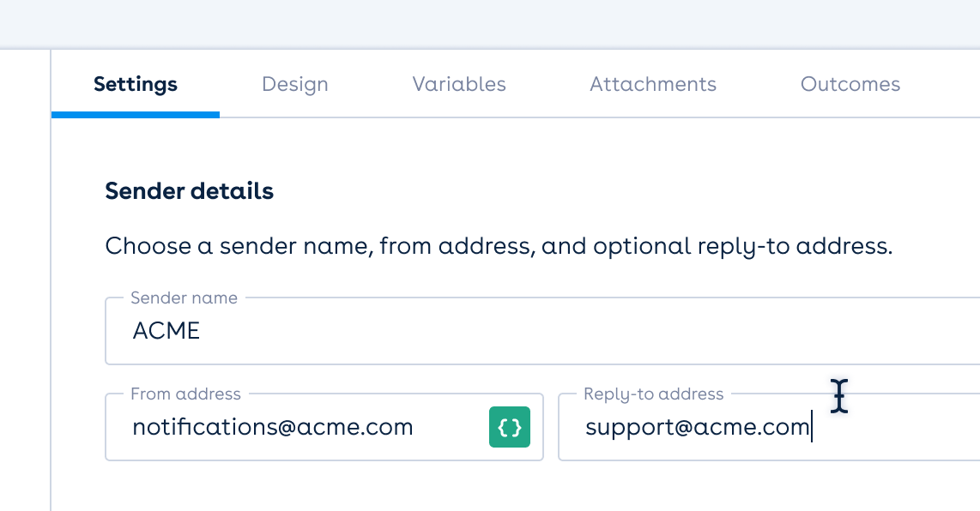Click empty space right of the Outcomes tab

pyautogui.click(x=944, y=84)
